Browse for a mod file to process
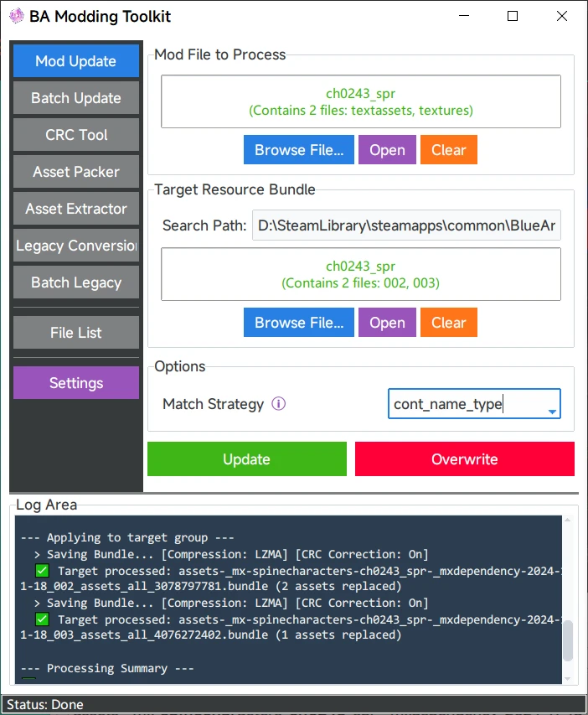Viewport: 588px width, 715px height. (299, 149)
